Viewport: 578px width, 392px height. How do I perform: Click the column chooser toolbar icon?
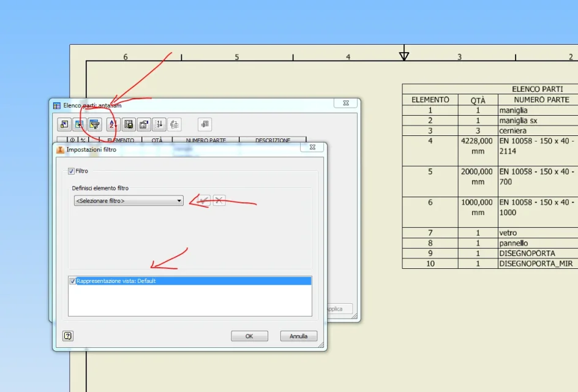[x=79, y=124]
